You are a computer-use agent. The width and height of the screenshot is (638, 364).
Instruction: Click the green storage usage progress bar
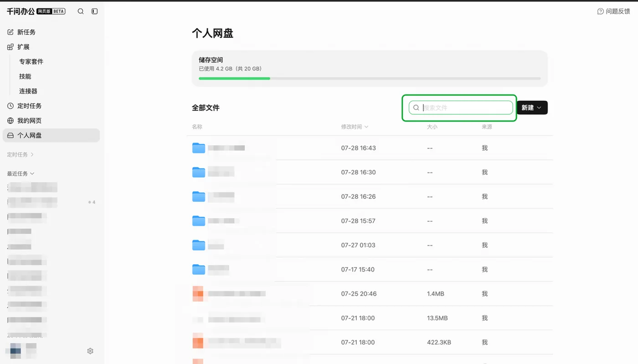coord(234,78)
